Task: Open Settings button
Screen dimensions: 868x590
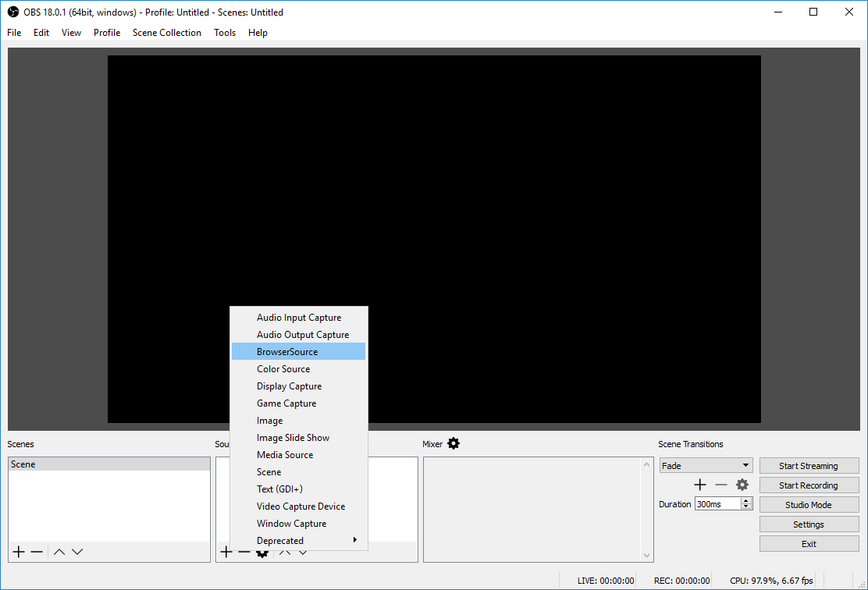Action: [x=809, y=524]
